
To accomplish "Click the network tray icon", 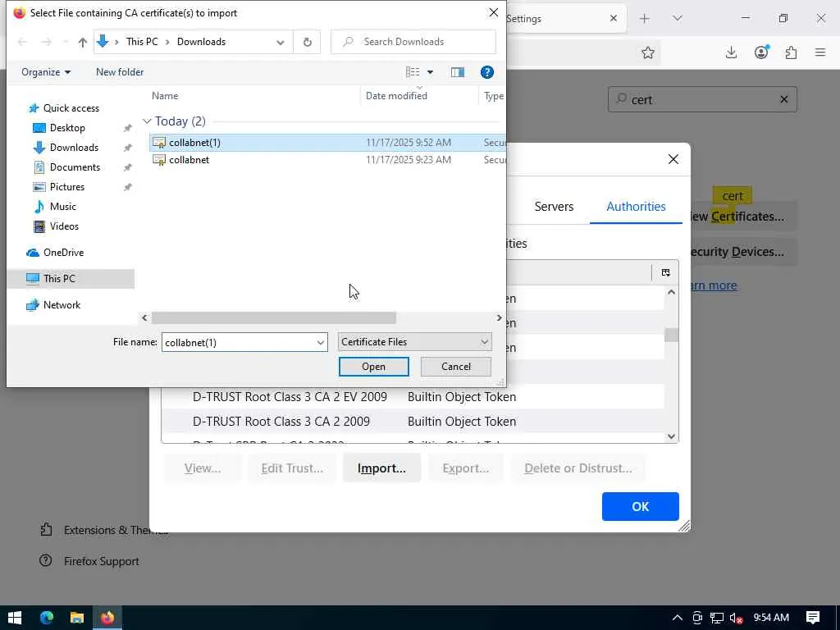I will point(717,618).
